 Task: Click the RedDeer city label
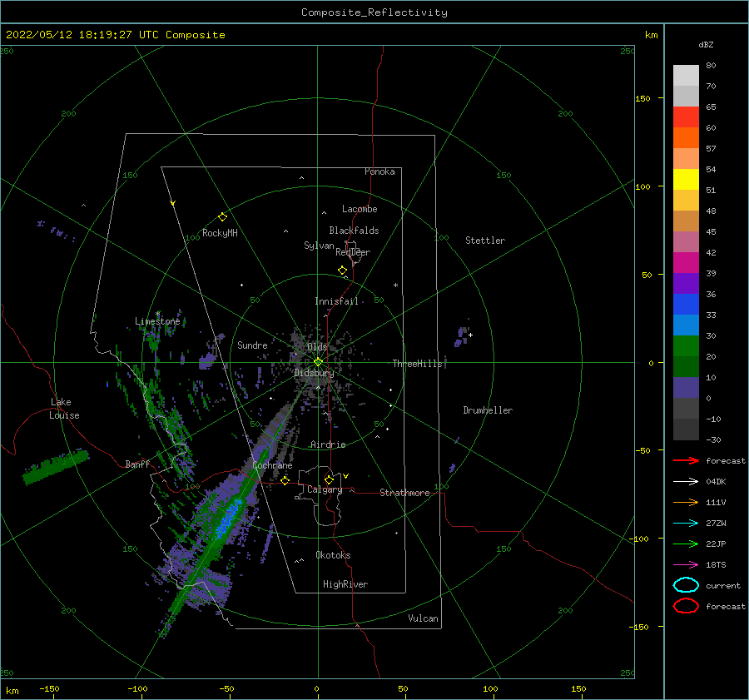pyautogui.click(x=353, y=252)
